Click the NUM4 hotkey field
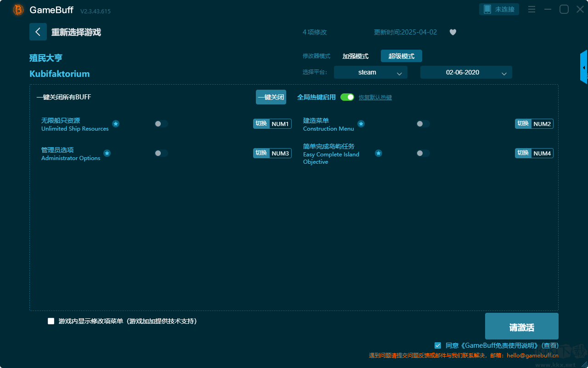This screenshot has width=588, height=368. click(x=542, y=153)
